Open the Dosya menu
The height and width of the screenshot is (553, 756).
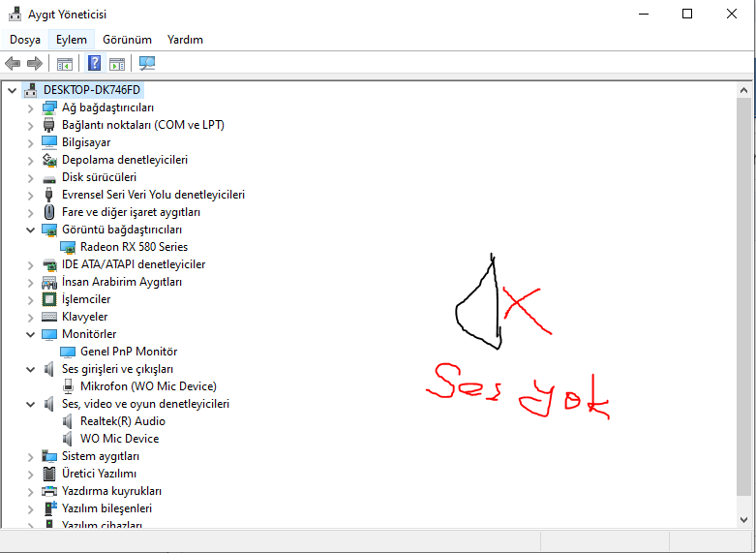pyautogui.click(x=25, y=40)
